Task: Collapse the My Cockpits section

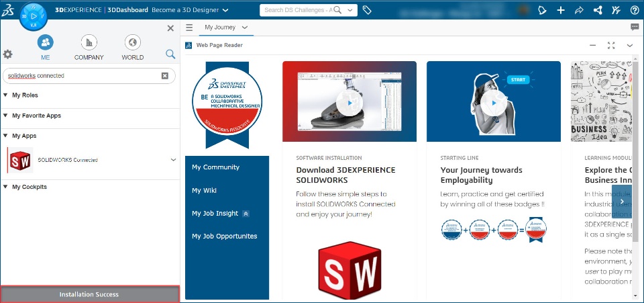Action: (5, 187)
